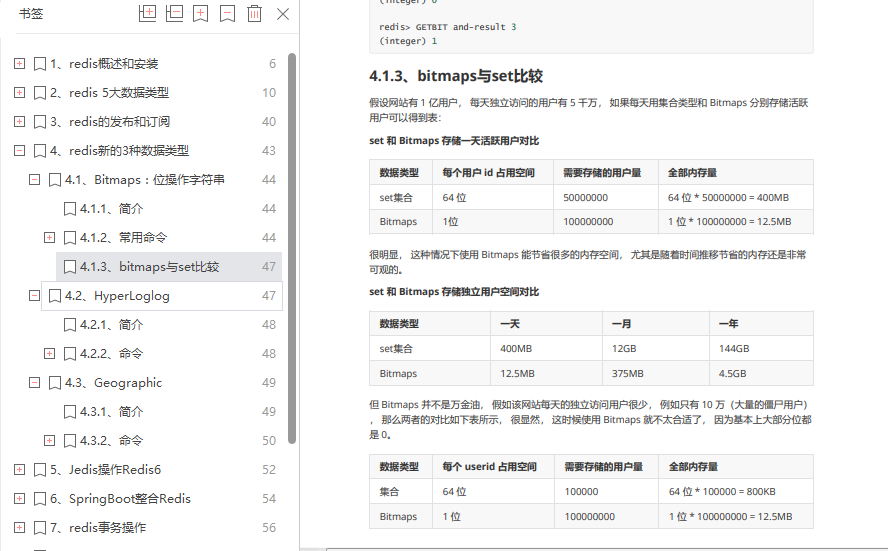Select bookmark '4.1.3、bitmaps与set比较'
Screen dimensions: 888x551
[x=150, y=267]
